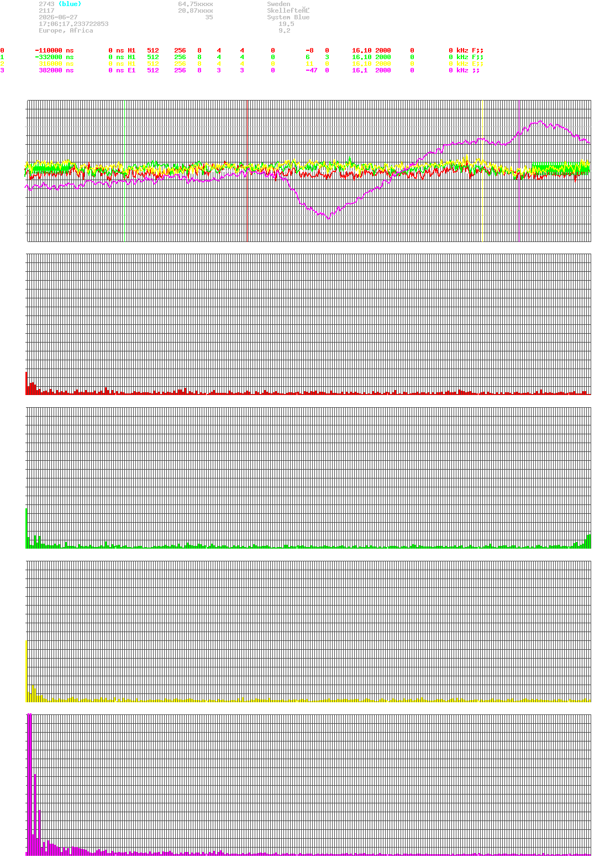This screenshot has height=868, width=605.
Task: Click magenta channel index 3
Action: click(2, 70)
